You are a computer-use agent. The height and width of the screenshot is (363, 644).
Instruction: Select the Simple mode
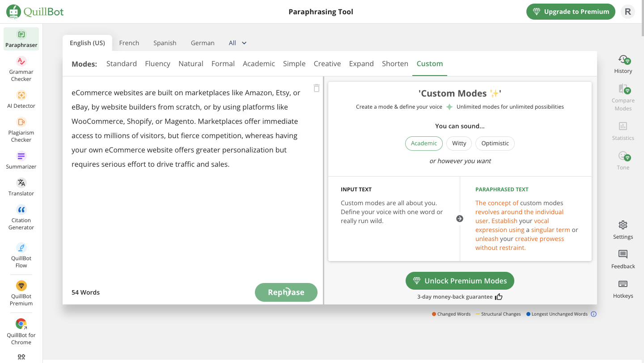pyautogui.click(x=294, y=63)
